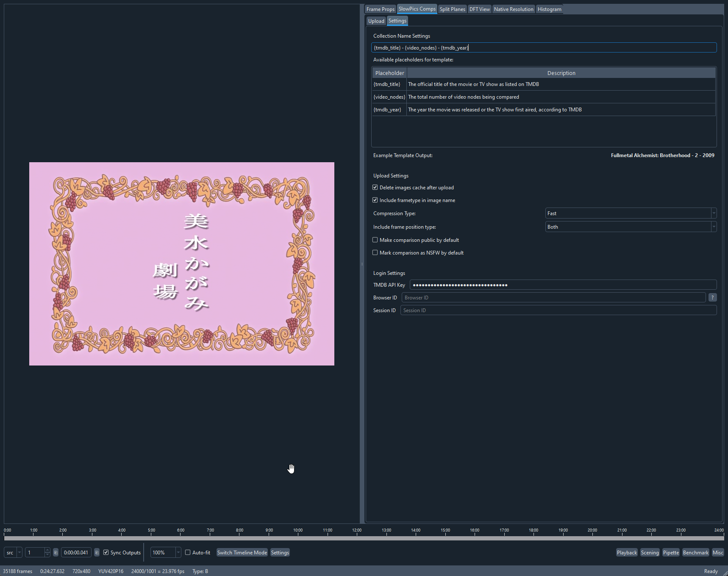Open the src output selector dropdown
728x576 pixels.
[x=13, y=552]
